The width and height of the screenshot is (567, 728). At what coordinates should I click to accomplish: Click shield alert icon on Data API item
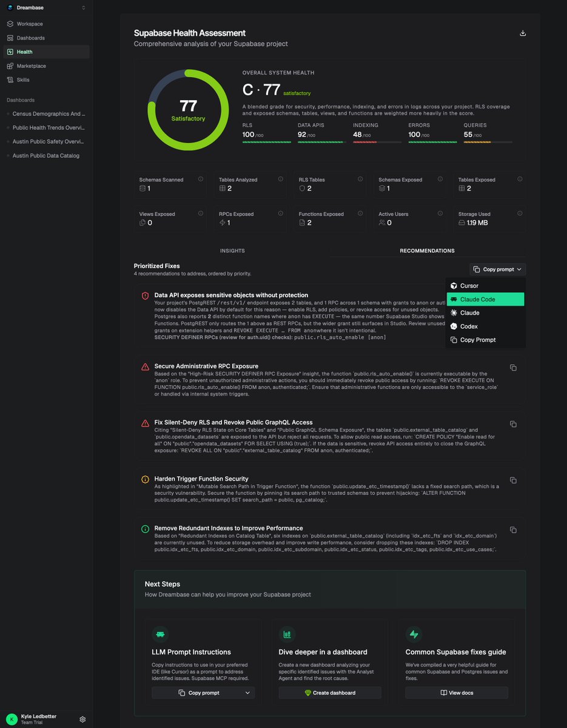(145, 296)
